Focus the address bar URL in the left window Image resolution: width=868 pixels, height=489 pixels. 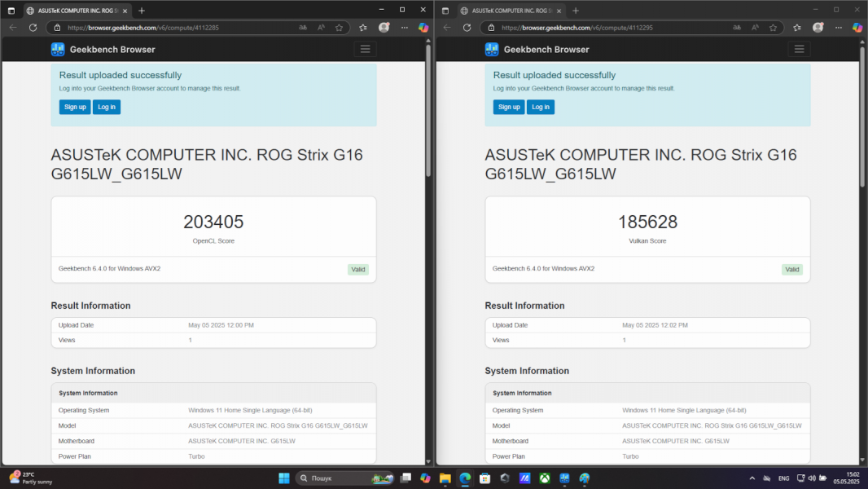point(143,28)
